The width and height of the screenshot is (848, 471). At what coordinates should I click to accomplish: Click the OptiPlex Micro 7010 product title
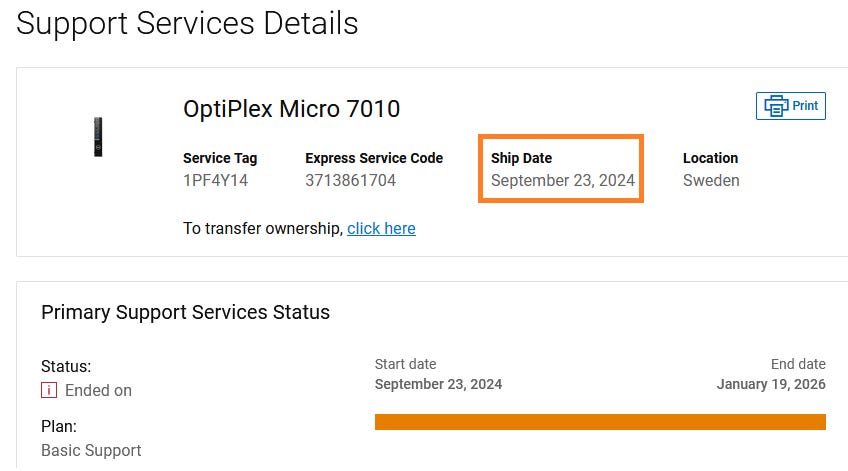point(291,109)
